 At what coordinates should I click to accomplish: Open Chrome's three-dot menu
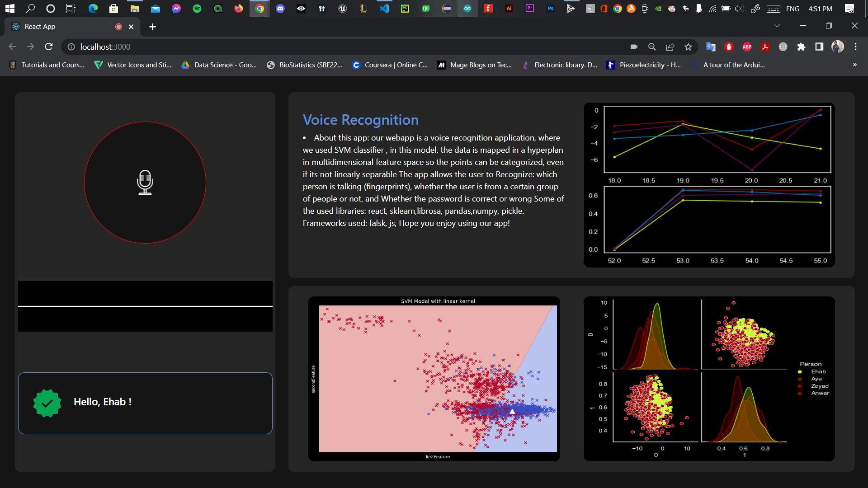[x=855, y=47]
